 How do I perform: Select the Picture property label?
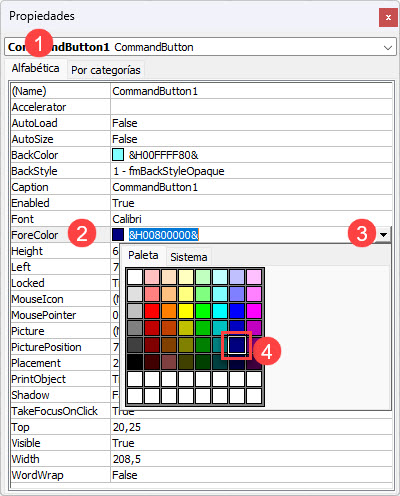(28, 331)
